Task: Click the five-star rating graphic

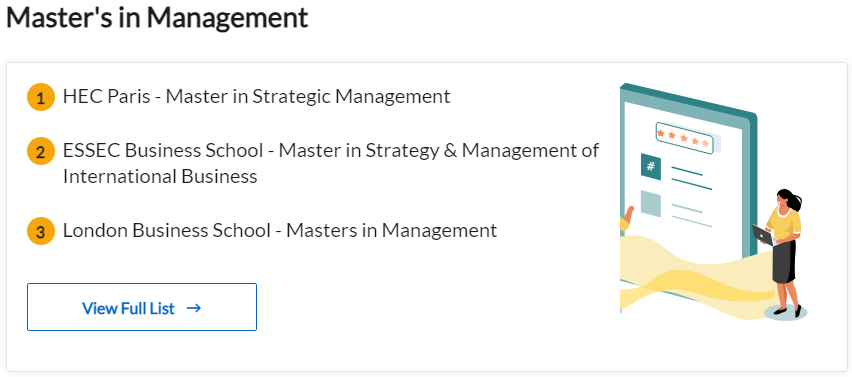Action: [x=684, y=138]
